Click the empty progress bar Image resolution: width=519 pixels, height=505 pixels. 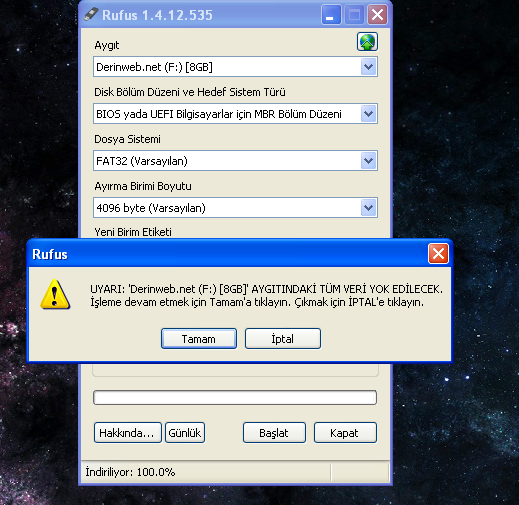235,397
